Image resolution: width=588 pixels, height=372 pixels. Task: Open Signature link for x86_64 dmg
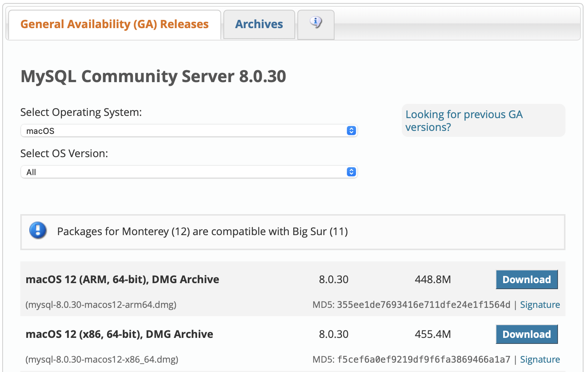540,359
